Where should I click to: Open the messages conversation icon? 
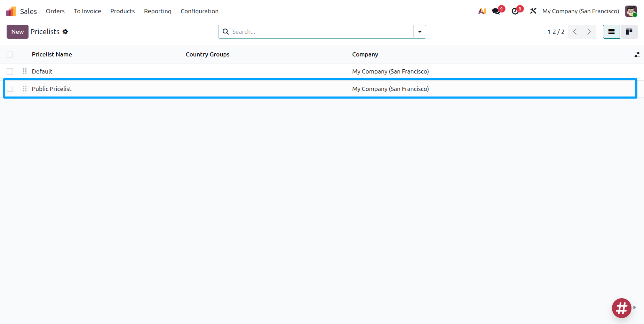[496, 11]
